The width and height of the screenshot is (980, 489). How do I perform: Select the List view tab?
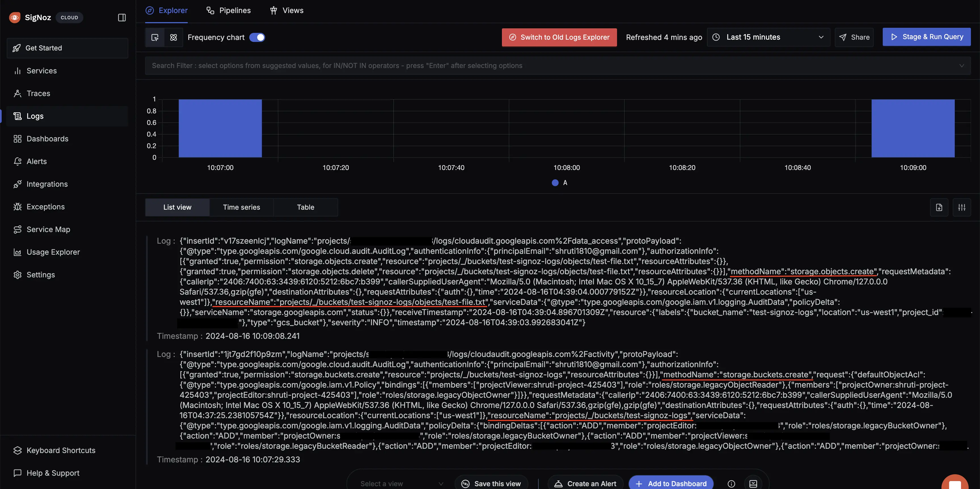point(177,207)
